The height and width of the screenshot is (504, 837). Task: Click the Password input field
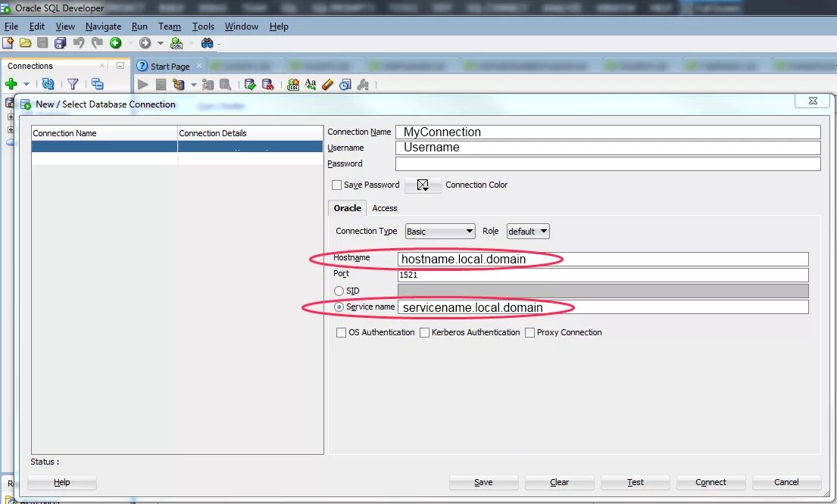(x=608, y=163)
